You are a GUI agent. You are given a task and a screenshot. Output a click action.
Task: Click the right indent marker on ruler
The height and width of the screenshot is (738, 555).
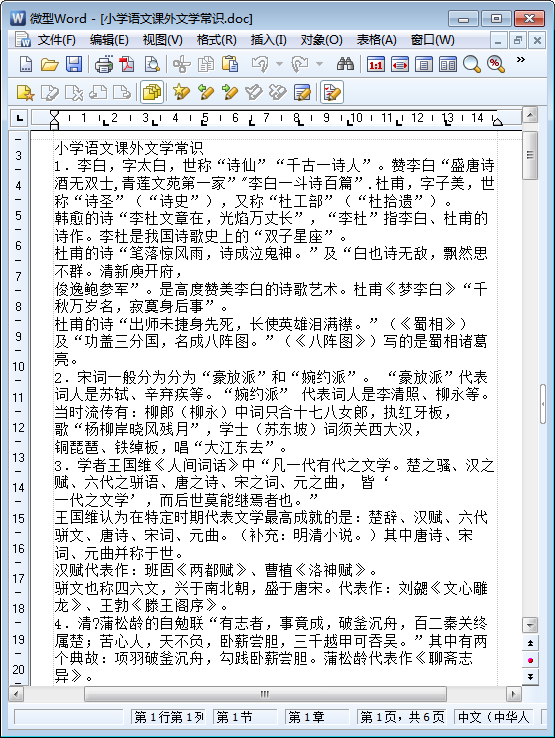[497, 120]
